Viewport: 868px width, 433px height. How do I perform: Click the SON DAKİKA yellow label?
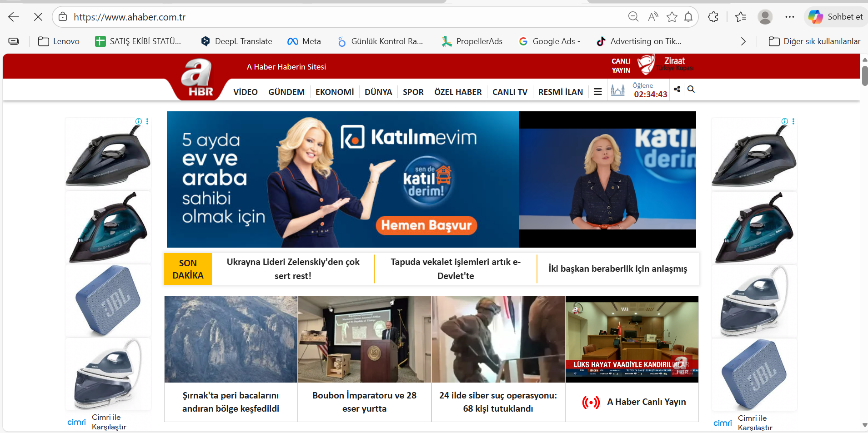point(188,269)
